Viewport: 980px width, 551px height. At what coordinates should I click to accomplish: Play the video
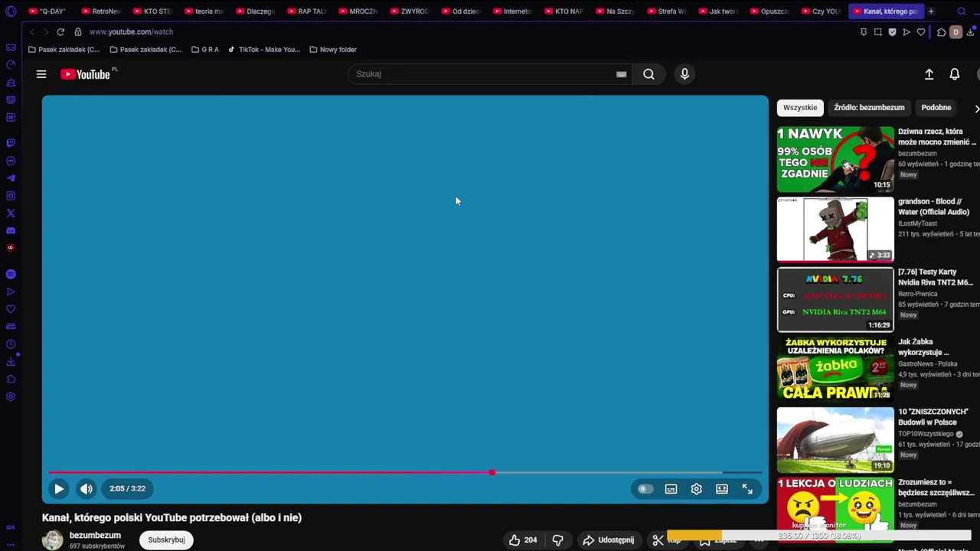click(59, 488)
